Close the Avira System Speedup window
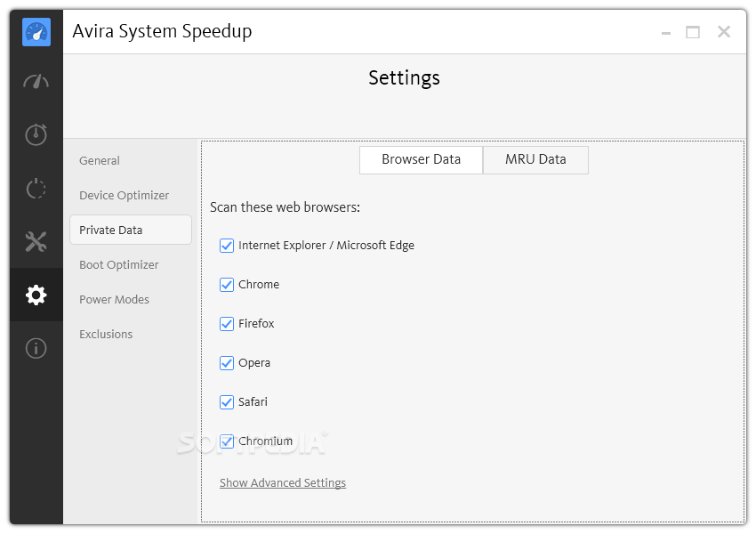The image size is (756, 534). coord(724,32)
